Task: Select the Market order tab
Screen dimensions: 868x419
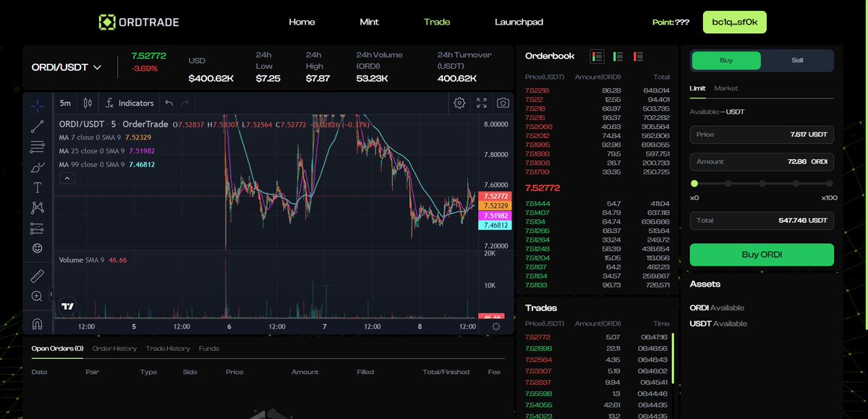Action: point(726,88)
